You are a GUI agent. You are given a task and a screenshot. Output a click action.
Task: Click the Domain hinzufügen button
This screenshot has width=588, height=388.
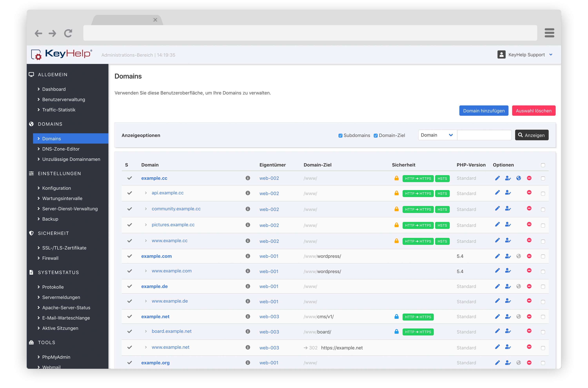tap(484, 111)
